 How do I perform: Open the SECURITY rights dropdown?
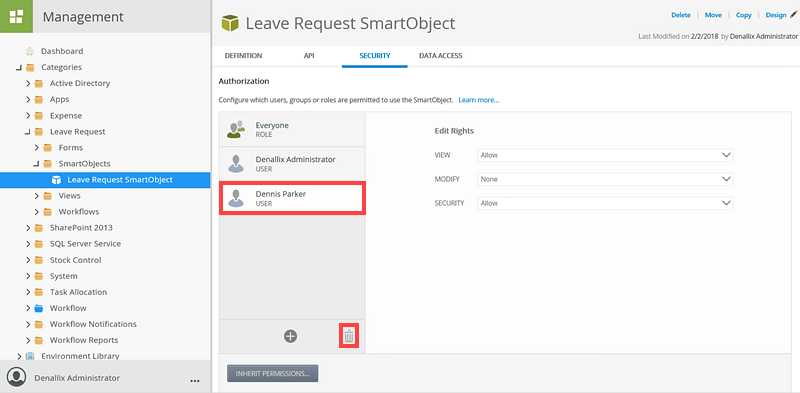pyautogui.click(x=605, y=203)
